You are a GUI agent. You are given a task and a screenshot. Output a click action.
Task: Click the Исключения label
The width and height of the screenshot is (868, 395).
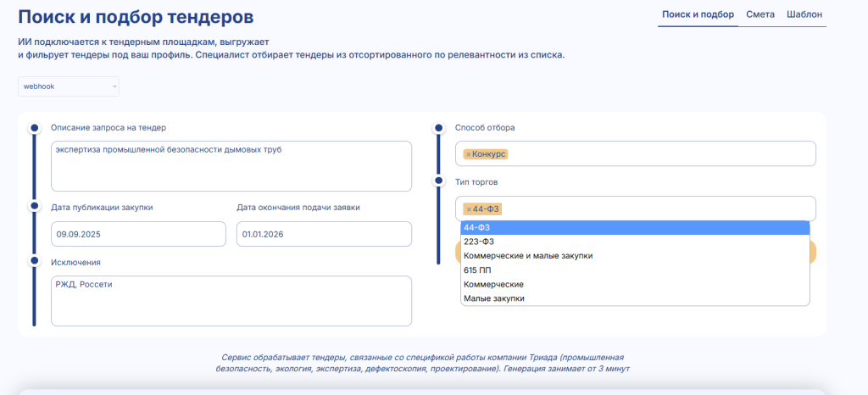[x=75, y=262]
